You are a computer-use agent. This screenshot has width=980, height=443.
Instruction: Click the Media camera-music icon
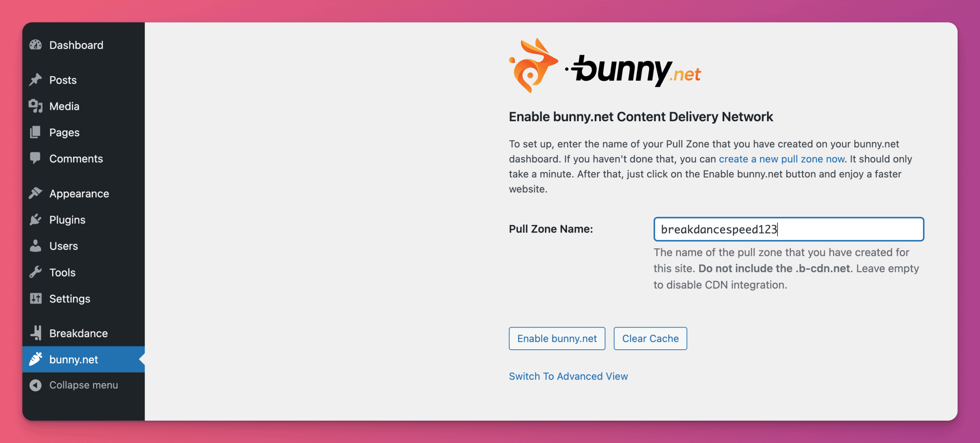pos(36,106)
